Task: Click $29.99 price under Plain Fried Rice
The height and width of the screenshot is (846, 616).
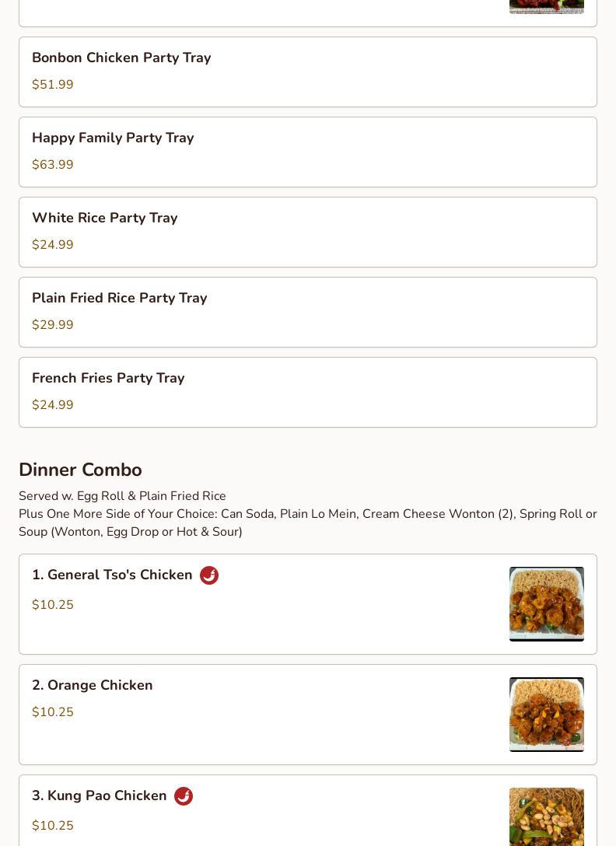Action: point(52,325)
